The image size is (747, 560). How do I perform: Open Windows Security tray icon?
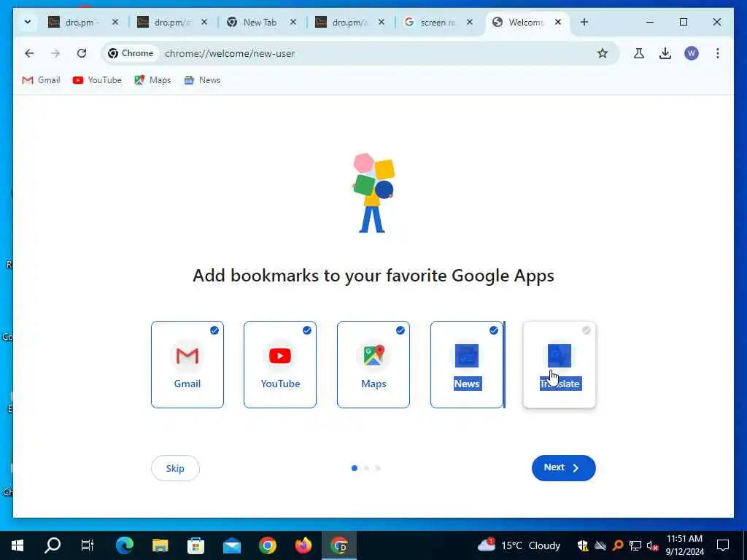[x=583, y=545]
